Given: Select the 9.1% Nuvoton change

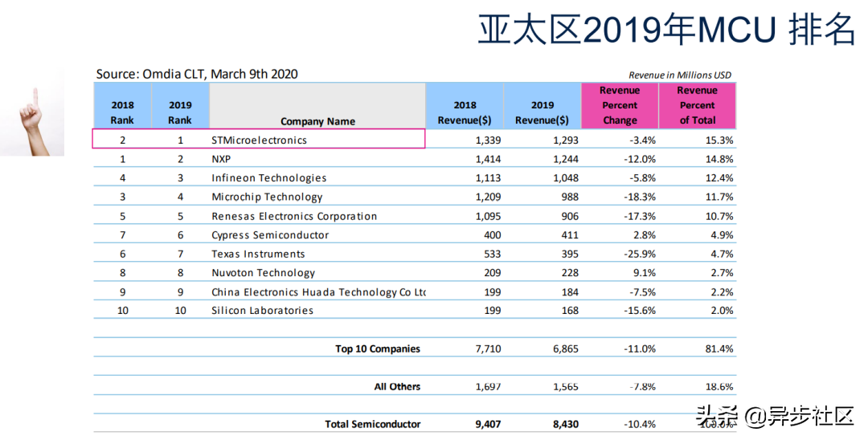Looking at the screenshot, I should tap(645, 273).
